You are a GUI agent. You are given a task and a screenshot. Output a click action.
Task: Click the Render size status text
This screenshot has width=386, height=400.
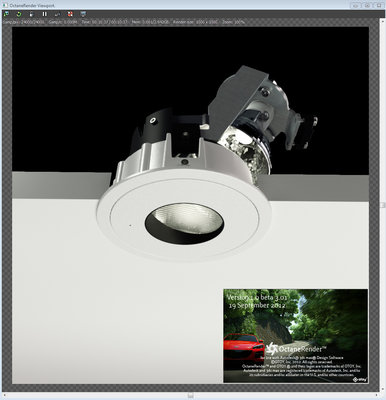(x=198, y=22)
